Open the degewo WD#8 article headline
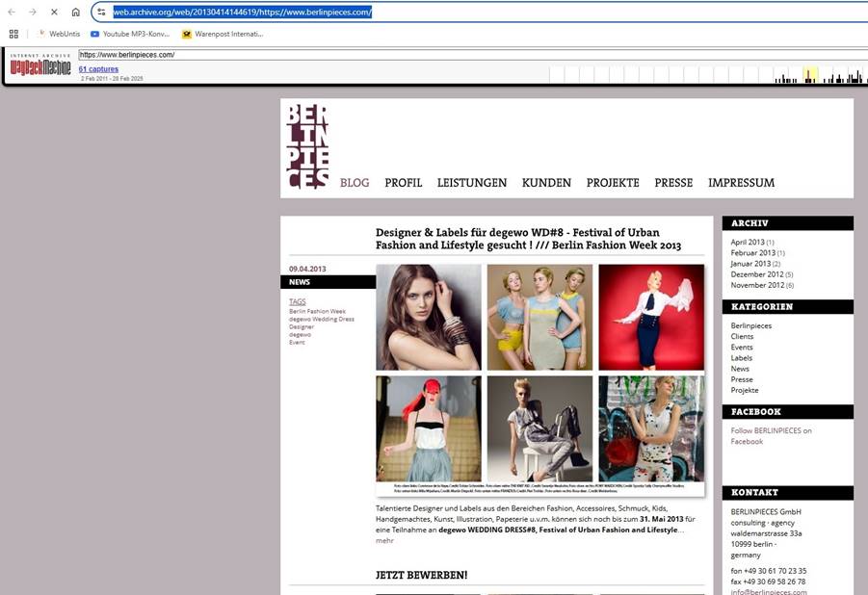Viewport: 868px width, 595px height. tap(528, 239)
